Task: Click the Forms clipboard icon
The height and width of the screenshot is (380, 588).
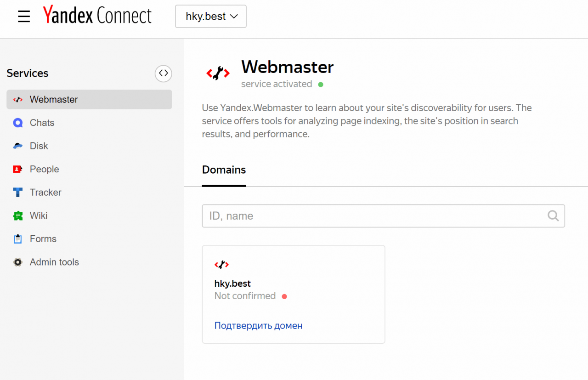Action: coord(17,239)
